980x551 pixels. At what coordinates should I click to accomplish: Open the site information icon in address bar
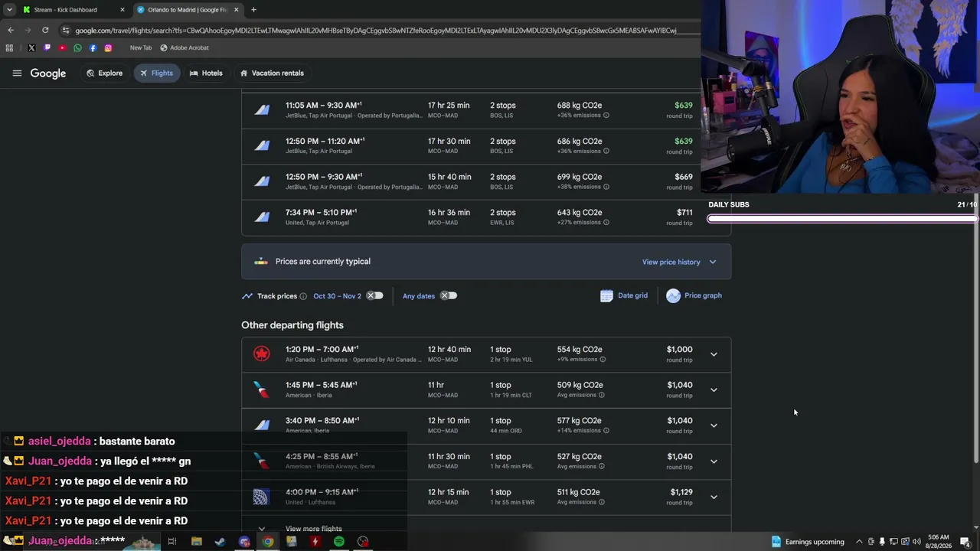pyautogui.click(x=66, y=30)
